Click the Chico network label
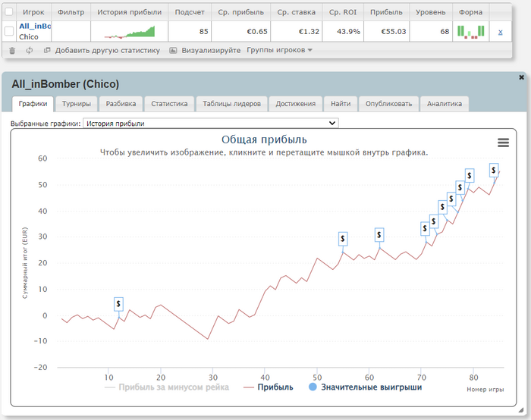531x420 pixels. (x=29, y=37)
